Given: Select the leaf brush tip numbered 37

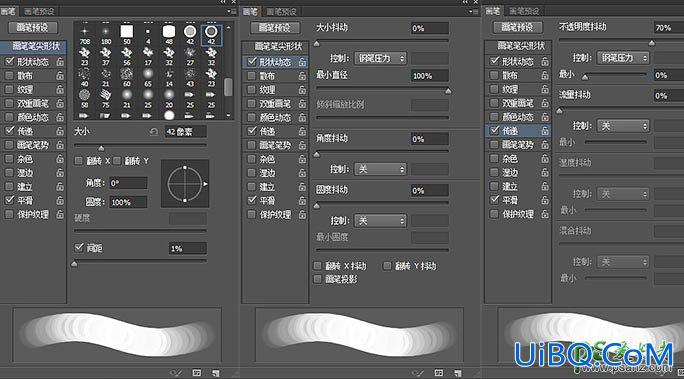Looking at the screenshot, I should [x=106, y=56].
